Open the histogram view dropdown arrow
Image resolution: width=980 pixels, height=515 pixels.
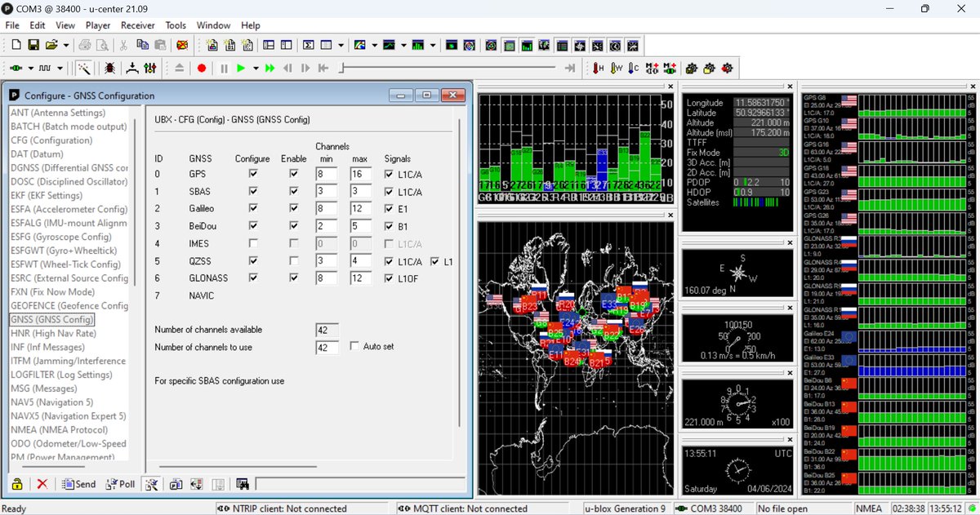[431, 45]
